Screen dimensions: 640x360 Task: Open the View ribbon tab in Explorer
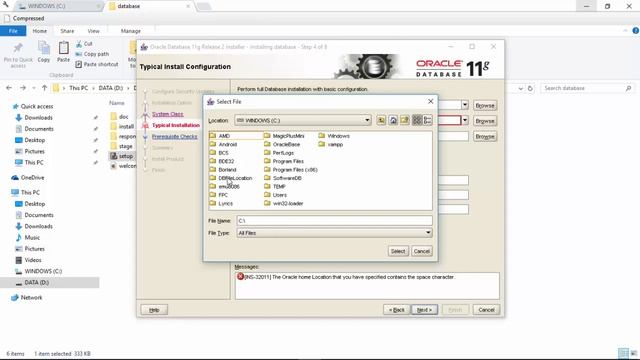tap(93, 31)
